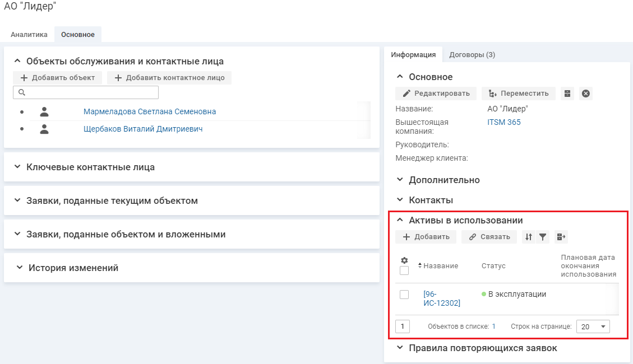Click the person icon beside Мармеладова Светлана Семеновна

[44, 111]
